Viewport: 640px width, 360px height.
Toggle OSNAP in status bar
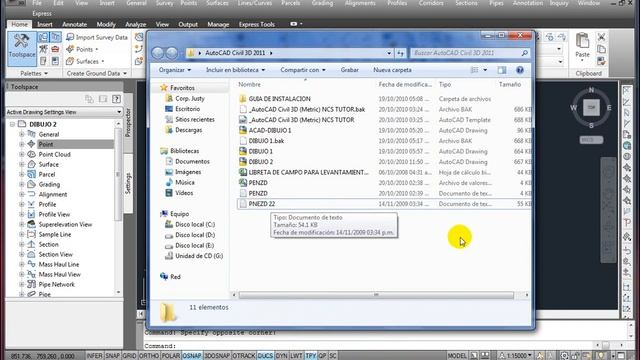[192, 356]
